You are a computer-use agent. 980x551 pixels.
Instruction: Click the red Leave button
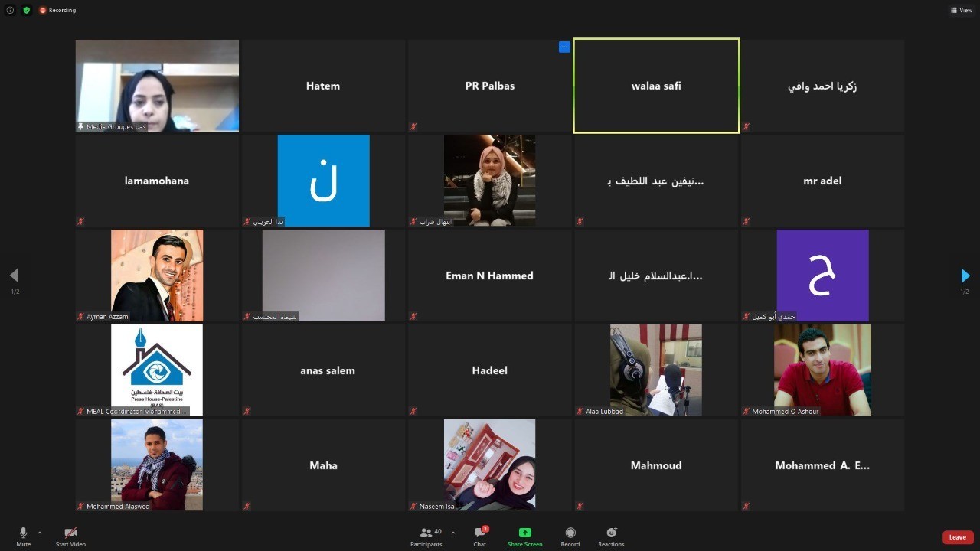tap(958, 537)
